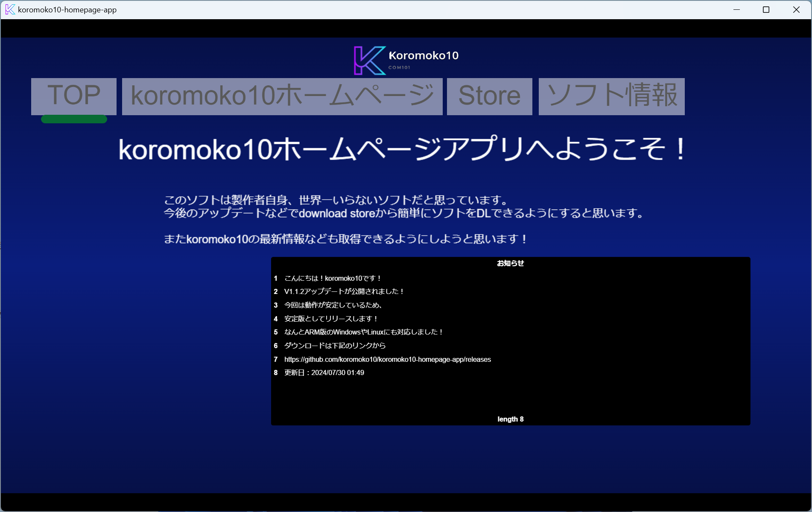Screen dimensions: 812x512
Task: Click notice line 'ダウンロードは下記のリンクから'
Action: pos(335,346)
